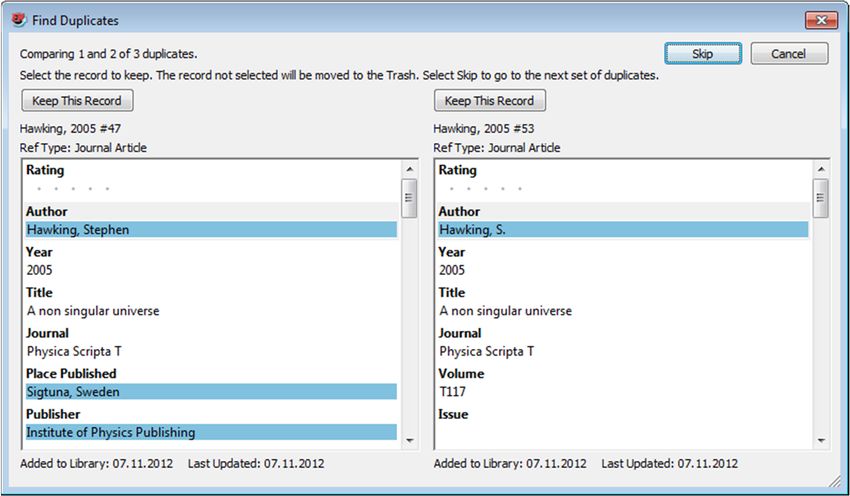Click the Year 2005 value in left record
Image resolution: width=850 pixels, height=496 pixels.
click(x=40, y=270)
